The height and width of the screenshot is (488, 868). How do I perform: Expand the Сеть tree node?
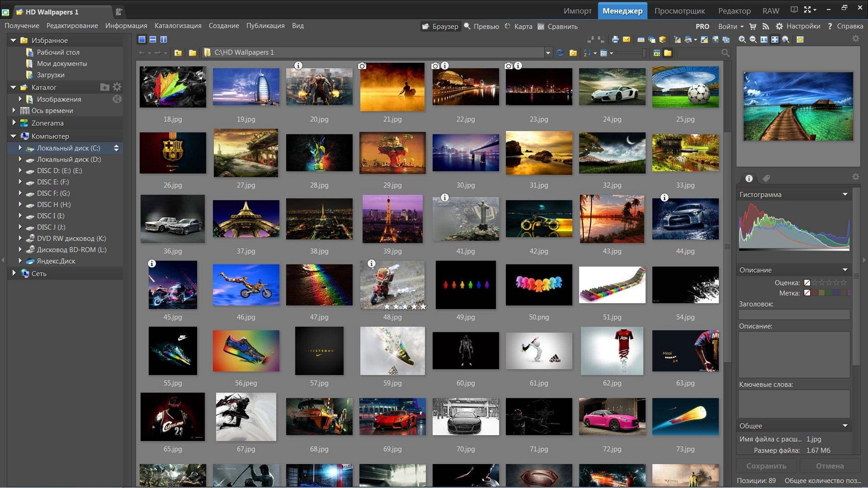[14, 272]
